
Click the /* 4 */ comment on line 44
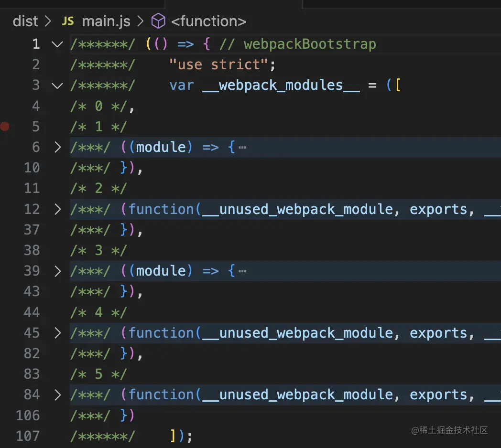click(x=99, y=312)
